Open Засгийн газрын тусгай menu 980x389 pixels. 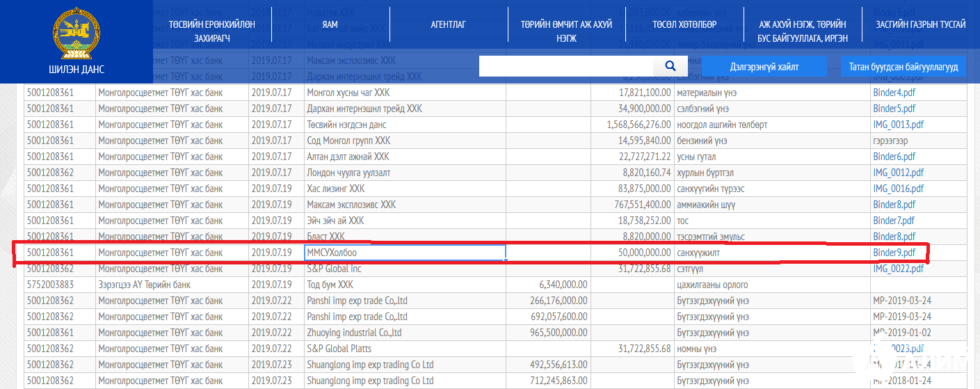pyautogui.click(x=921, y=24)
